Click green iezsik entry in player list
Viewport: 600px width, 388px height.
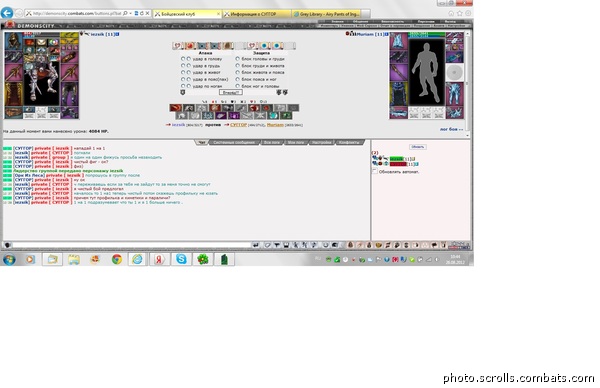[396, 159]
